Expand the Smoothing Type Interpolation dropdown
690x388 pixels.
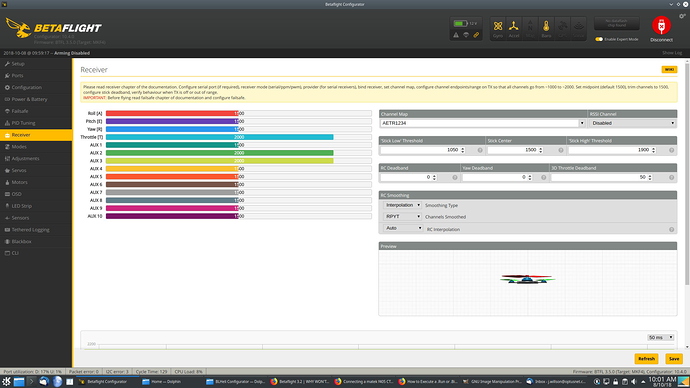point(403,205)
